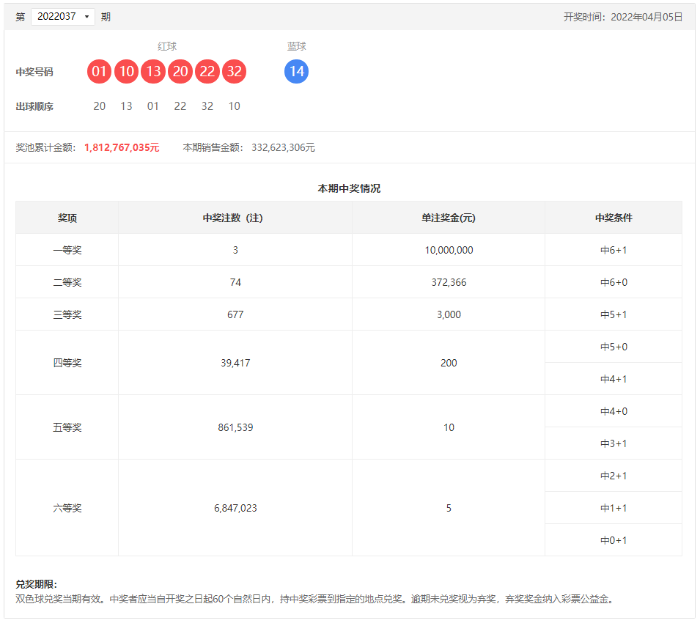The width and height of the screenshot is (700, 623).
Task: Click the 六等奖 winning count 6,847,023
Action: tap(235, 508)
